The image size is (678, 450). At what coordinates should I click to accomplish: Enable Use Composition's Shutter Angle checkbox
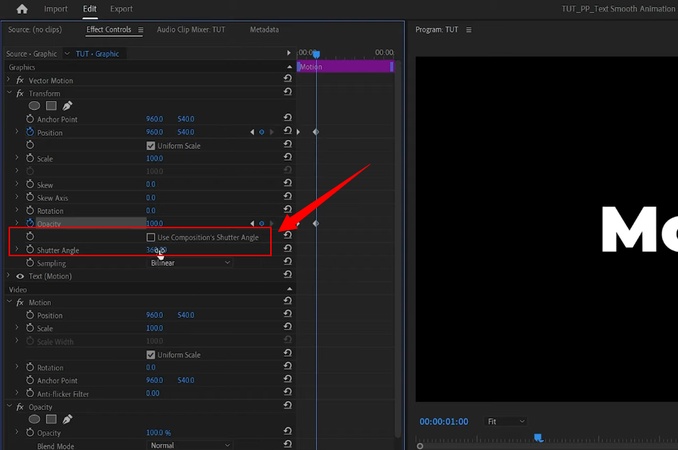151,237
